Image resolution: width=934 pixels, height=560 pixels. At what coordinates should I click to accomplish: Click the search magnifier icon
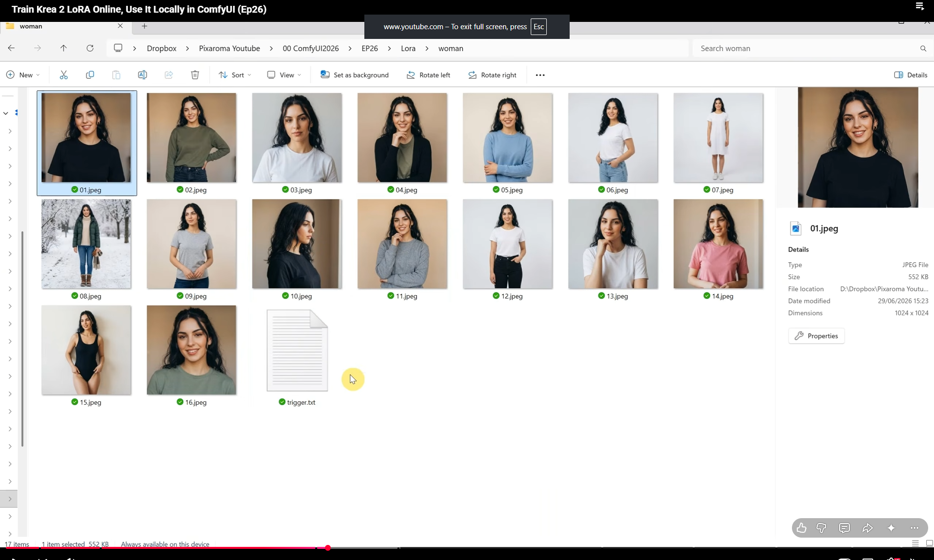923,49
